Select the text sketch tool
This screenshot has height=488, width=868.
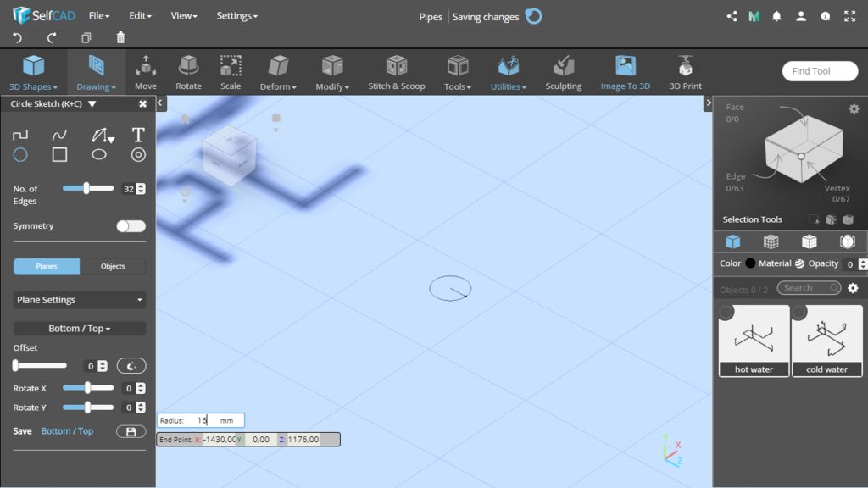point(138,135)
